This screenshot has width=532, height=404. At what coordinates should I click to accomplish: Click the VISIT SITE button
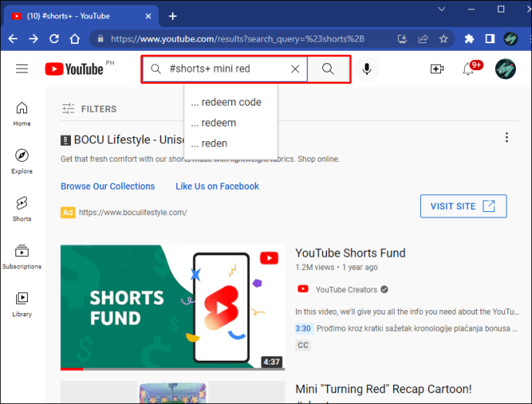click(x=463, y=206)
